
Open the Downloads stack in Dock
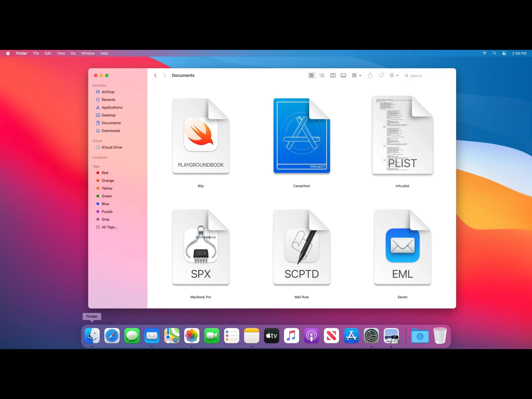point(420,336)
